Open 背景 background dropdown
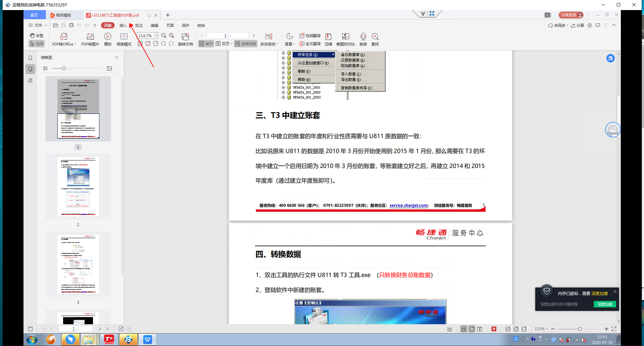This screenshot has width=644, height=346. [290, 40]
